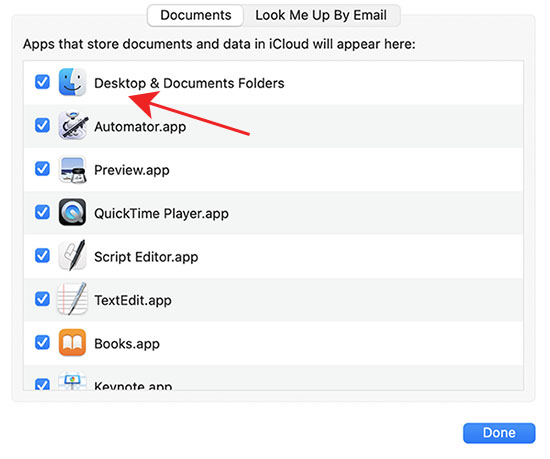
Task: Select the Keynote.app label
Action: (133, 386)
